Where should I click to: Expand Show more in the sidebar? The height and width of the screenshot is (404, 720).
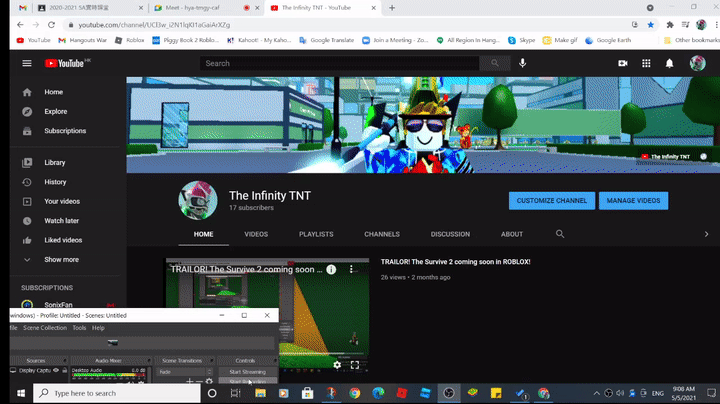pos(60,259)
